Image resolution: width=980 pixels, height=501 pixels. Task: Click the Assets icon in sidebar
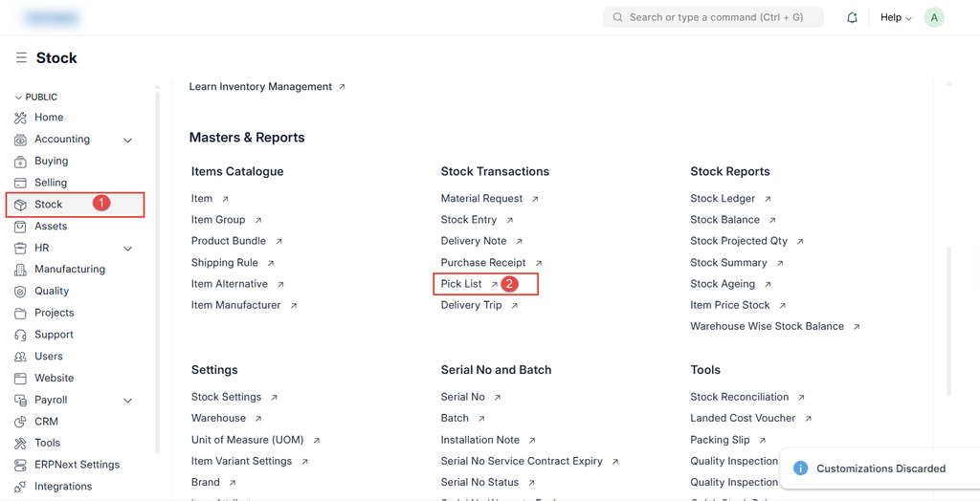(20, 227)
